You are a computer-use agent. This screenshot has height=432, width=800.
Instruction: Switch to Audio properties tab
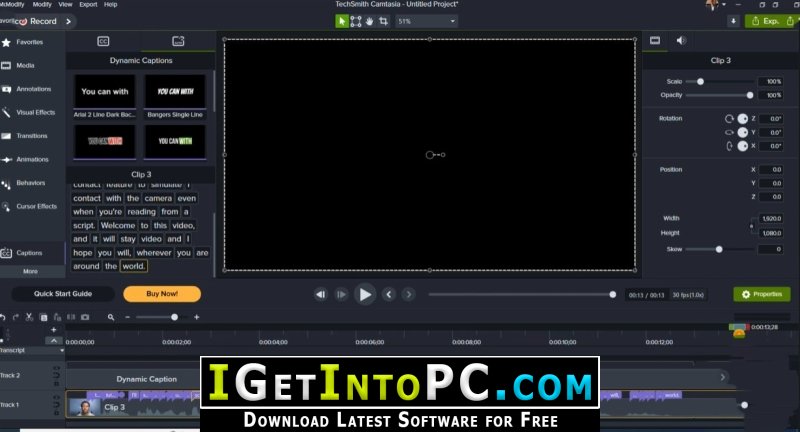681,40
